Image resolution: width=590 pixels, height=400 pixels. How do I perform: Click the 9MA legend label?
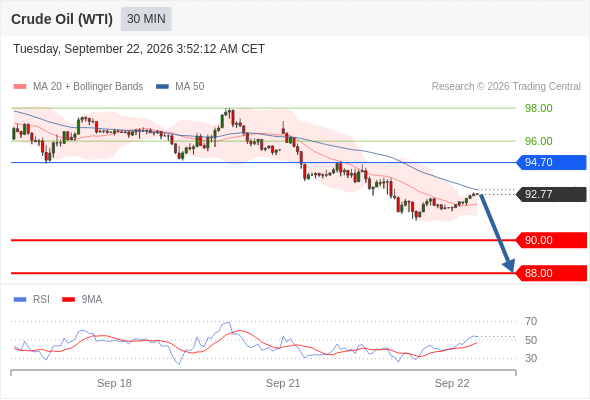[92, 300]
